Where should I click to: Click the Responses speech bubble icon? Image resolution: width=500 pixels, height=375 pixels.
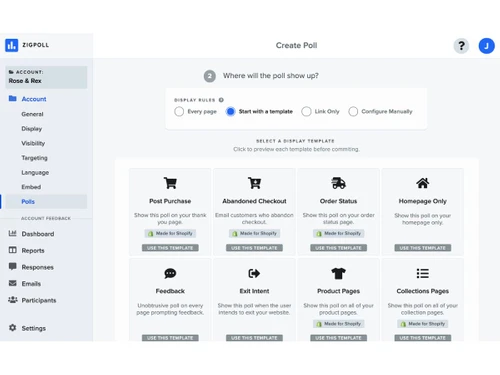pyautogui.click(x=12, y=266)
